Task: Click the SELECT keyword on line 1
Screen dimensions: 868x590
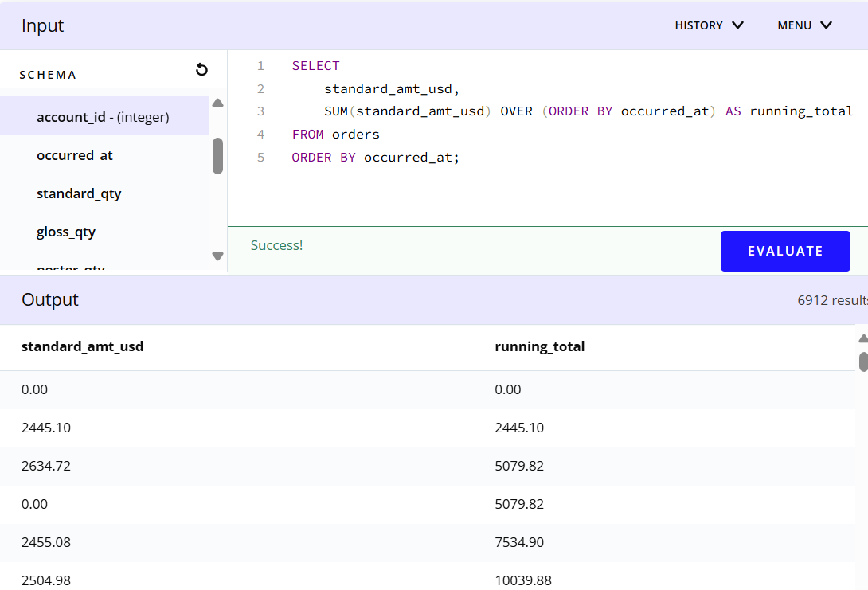Action: click(315, 66)
